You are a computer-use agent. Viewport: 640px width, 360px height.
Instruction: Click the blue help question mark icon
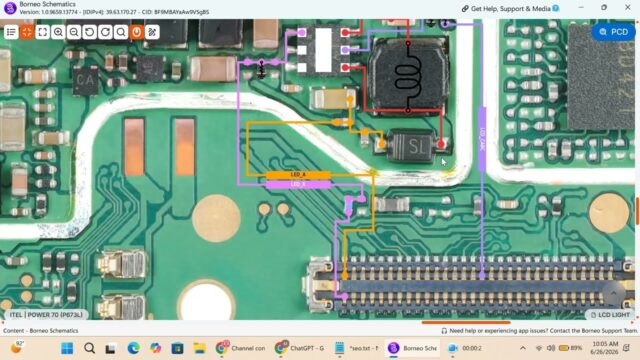click(x=556, y=8)
